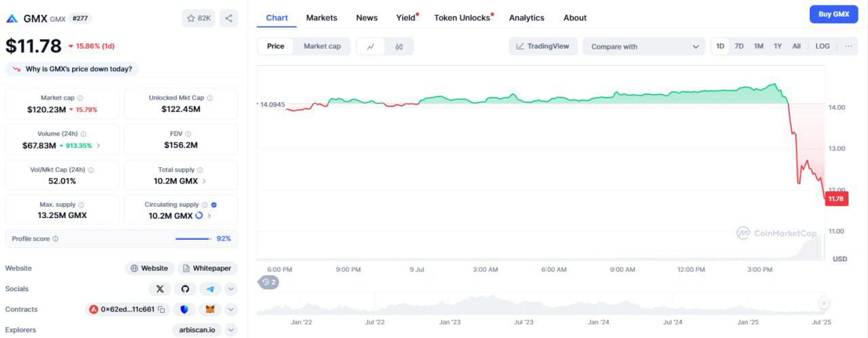Expand Circulating supply details chevron

point(209,215)
